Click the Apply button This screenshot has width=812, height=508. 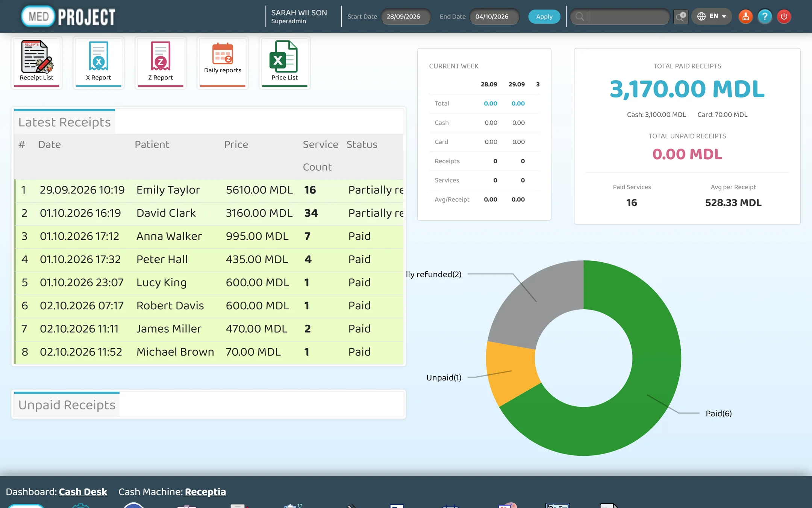pyautogui.click(x=544, y=17)
